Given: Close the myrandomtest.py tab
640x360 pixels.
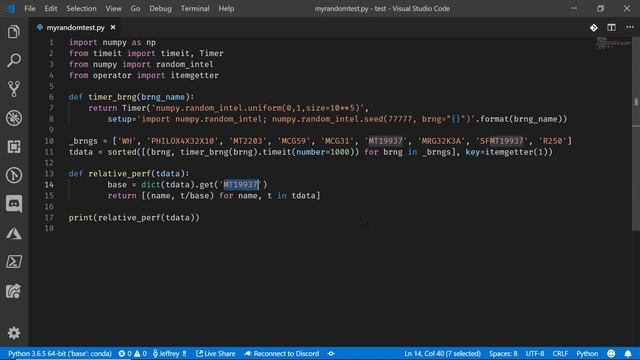Looking at the screenshot, I should click(x=113, y=27).
